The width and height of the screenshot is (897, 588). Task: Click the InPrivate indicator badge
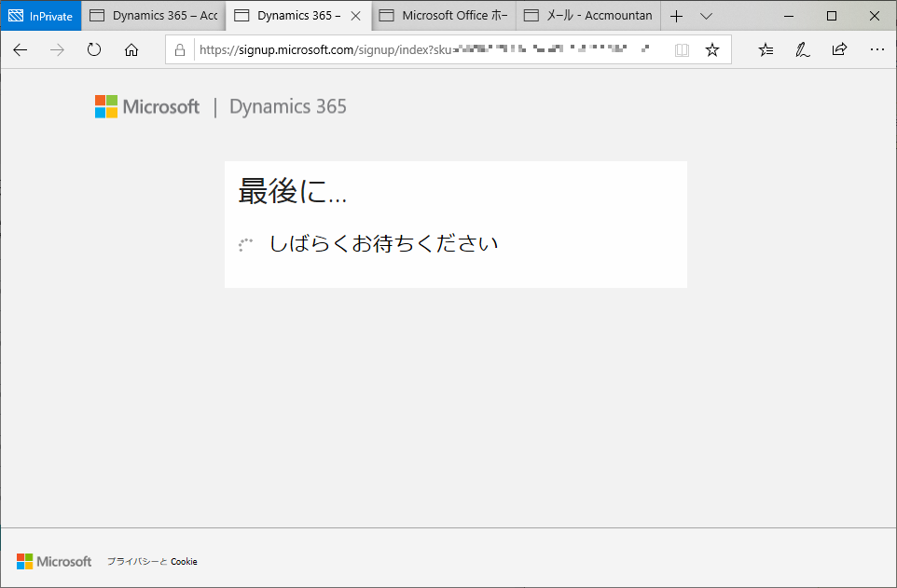[41, 16]
